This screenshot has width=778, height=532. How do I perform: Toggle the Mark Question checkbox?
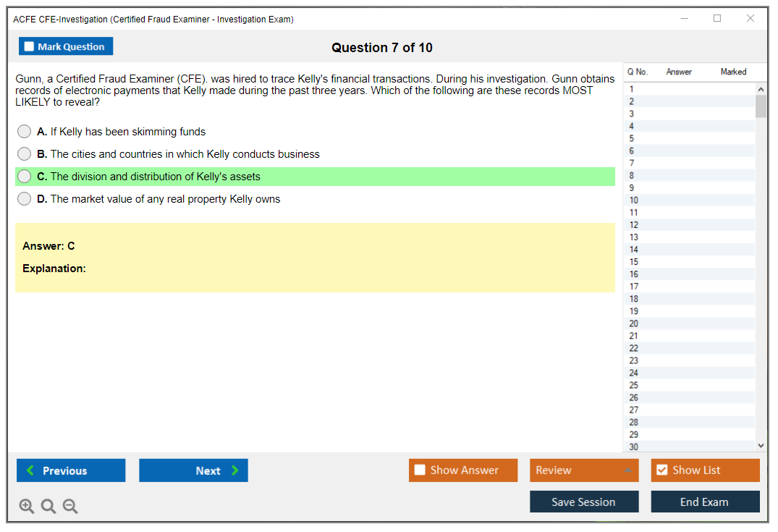29,47
